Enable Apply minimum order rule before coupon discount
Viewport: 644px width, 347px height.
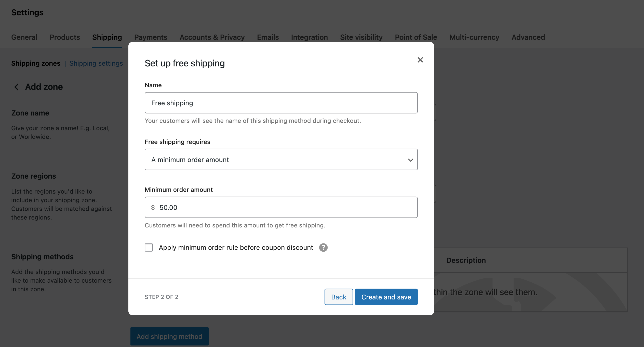click(x=149, y=248)
